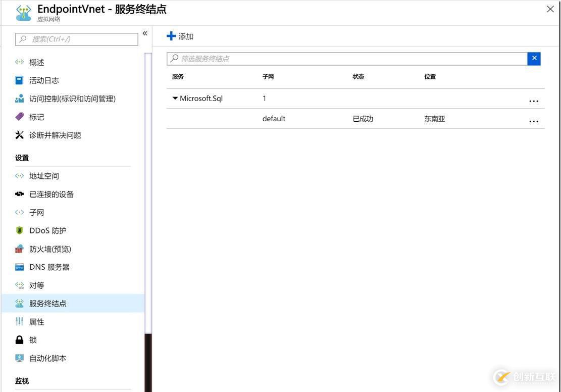Image resolution: width=561 pixels, height=392 pixels.
Task: Click the 锁 padlock icon
Action: [x=19, y=340]
